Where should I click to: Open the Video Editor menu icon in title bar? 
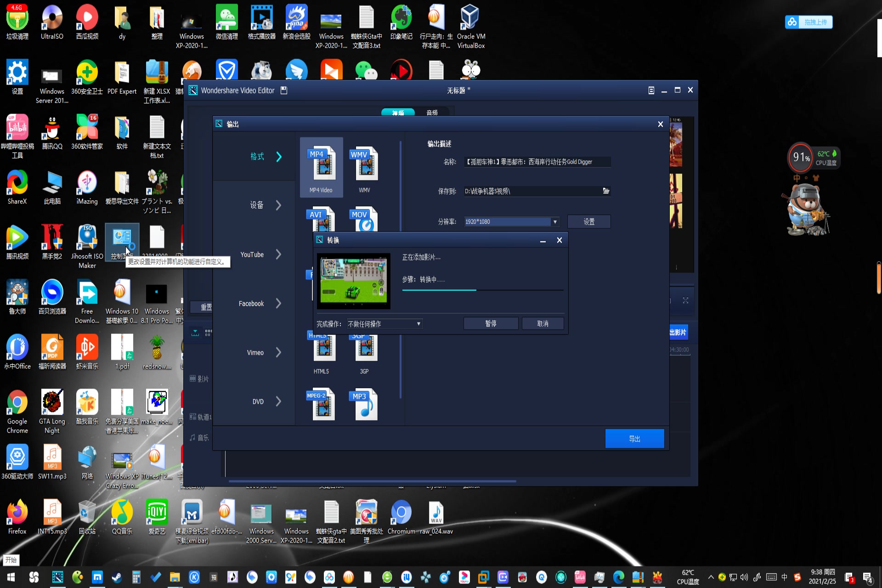[651, 90]
